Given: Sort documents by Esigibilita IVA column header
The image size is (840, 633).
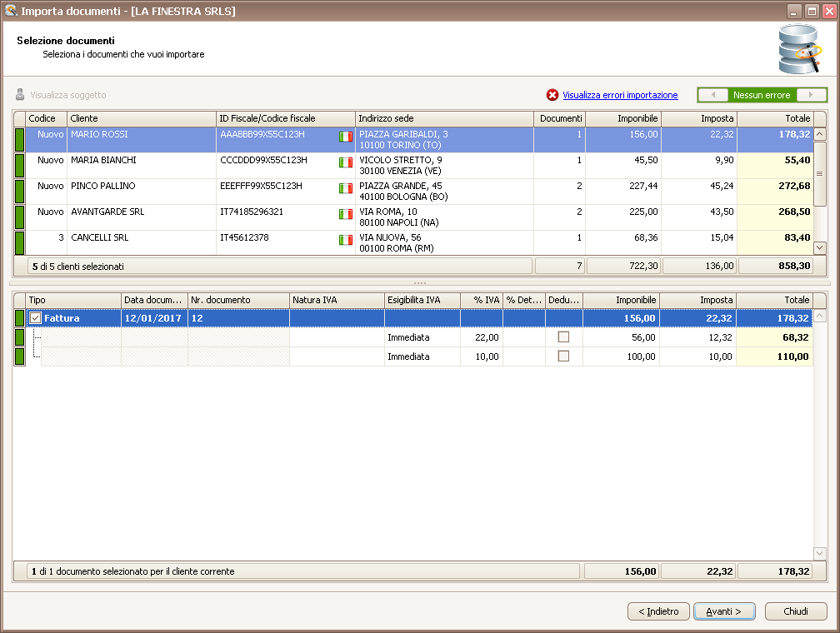Looking at the screenshot, I should pyautogui.click(x=422, y=300).
